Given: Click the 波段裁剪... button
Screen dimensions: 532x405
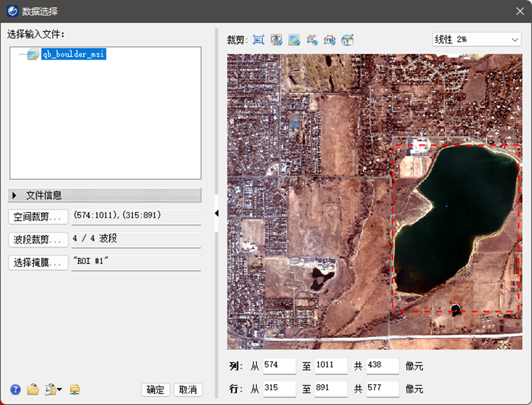Looking at the screenshot, I should [38, 239].
